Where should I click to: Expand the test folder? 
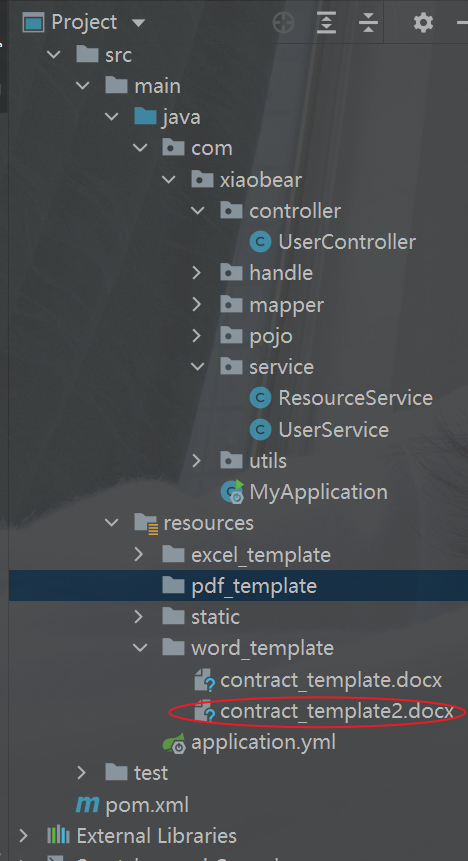(x=81, y=773)
